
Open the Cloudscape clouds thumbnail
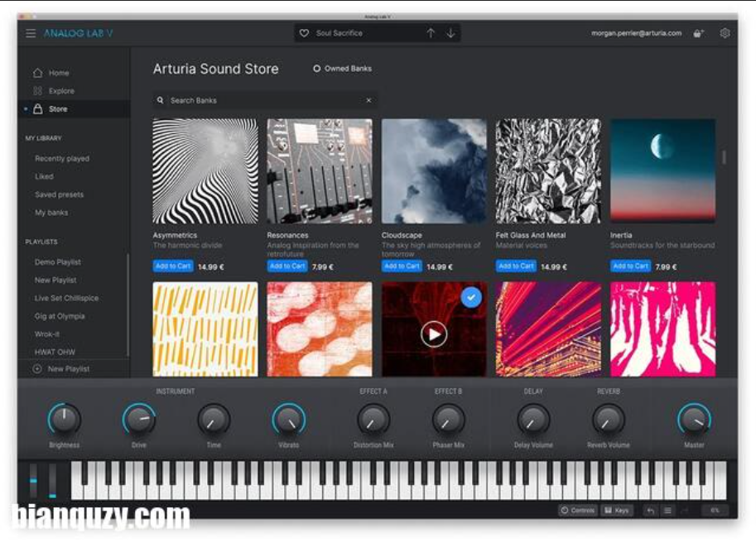coord(434,171)
